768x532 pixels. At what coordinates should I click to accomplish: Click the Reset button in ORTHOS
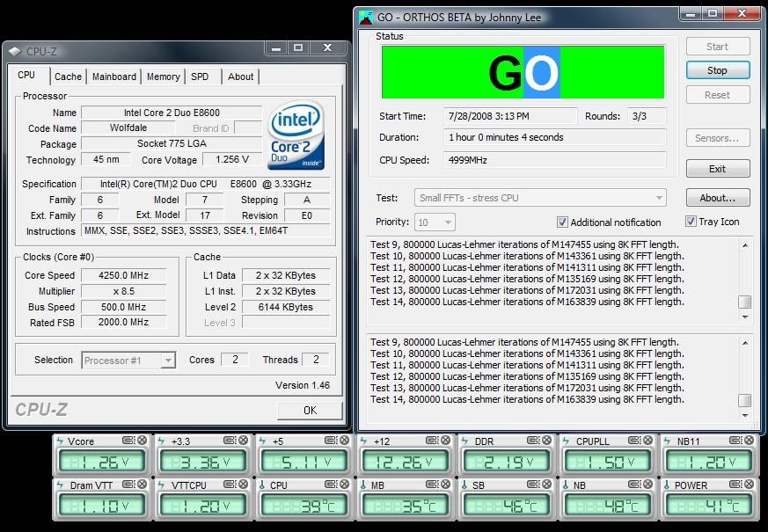click(x=718, y=95)
